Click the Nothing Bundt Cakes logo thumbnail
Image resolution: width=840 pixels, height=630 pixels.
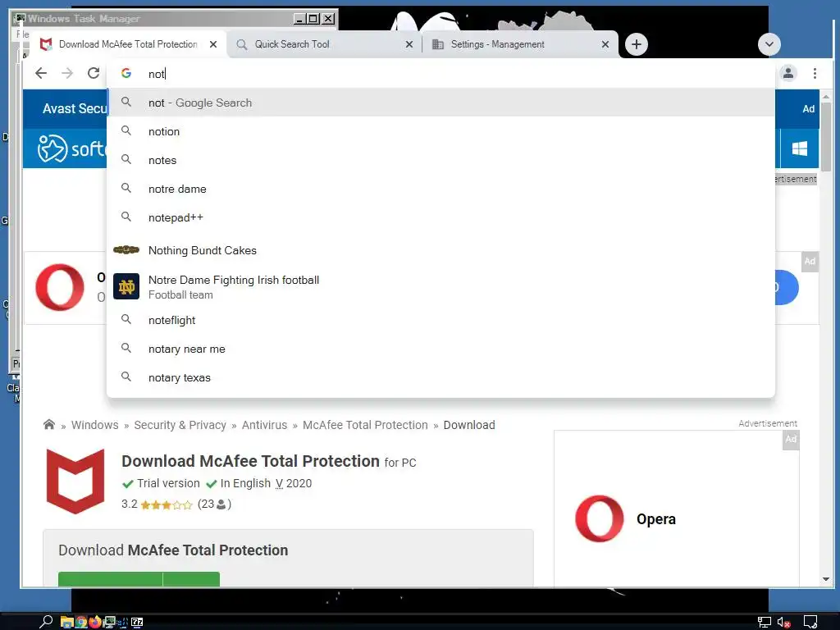[126, 249]
